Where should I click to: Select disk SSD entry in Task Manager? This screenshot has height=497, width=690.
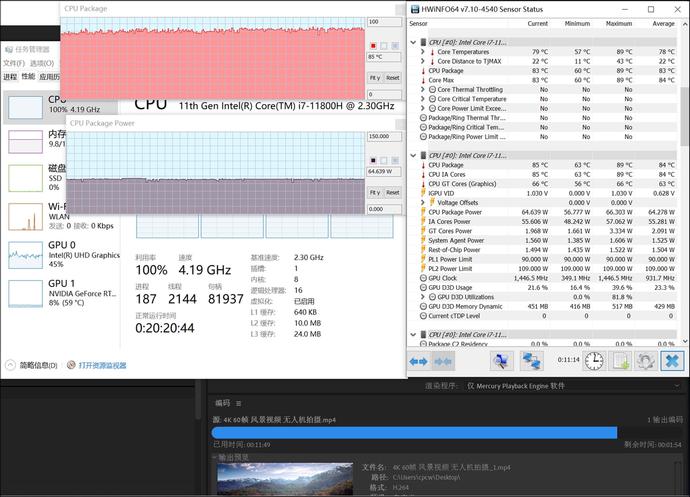33,177
